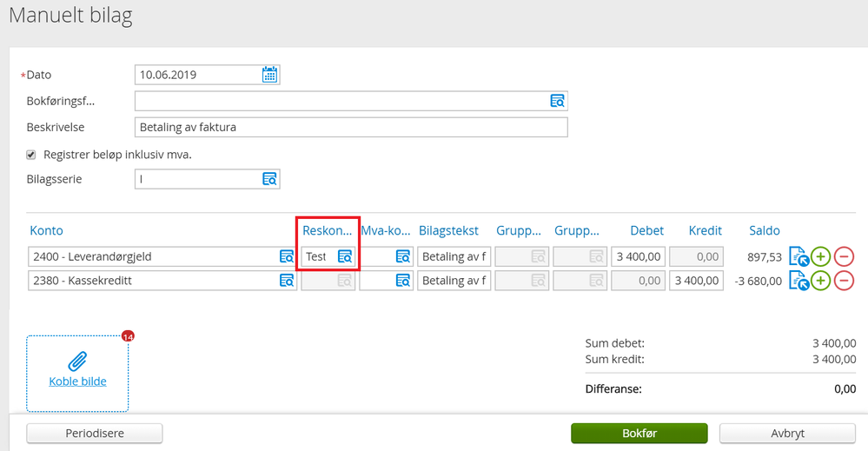Click the document icon on Leverandørgjeld row
Viewport: 868px width, 451px height.
tap(798, 256)
